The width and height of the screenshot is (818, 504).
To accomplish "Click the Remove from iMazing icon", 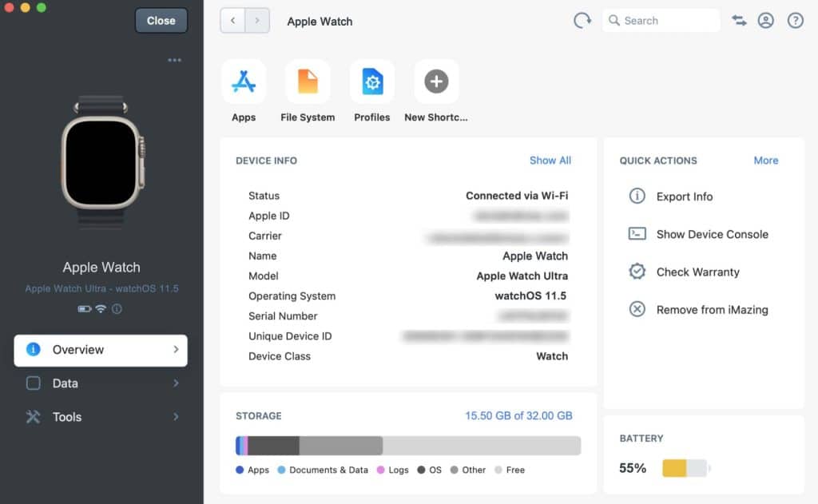I will [637, 309].
